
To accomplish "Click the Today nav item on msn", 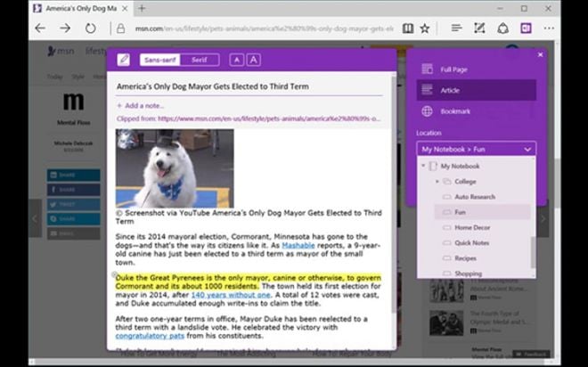I will pos(54,77).
